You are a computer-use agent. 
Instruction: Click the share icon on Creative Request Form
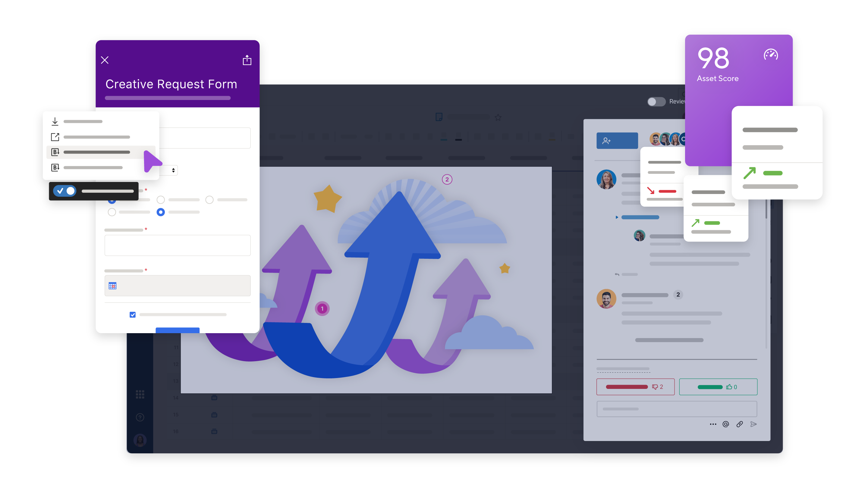point(247,60)
